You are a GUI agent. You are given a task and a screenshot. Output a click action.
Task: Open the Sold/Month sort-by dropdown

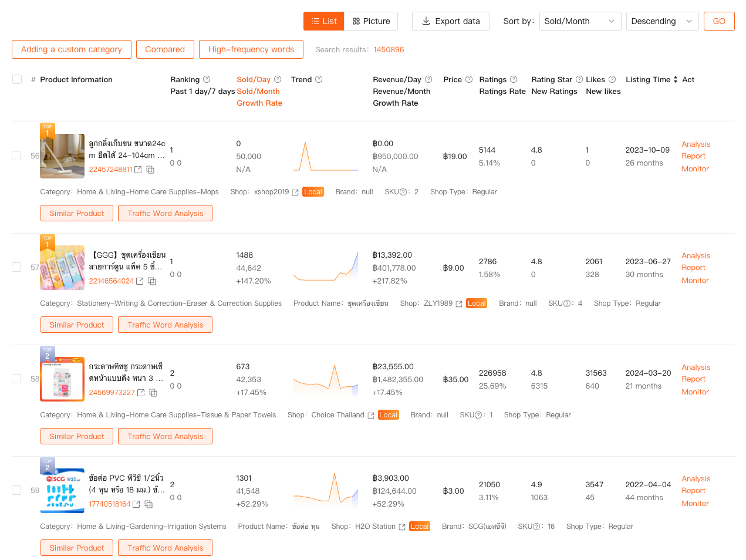coord(579,21)
